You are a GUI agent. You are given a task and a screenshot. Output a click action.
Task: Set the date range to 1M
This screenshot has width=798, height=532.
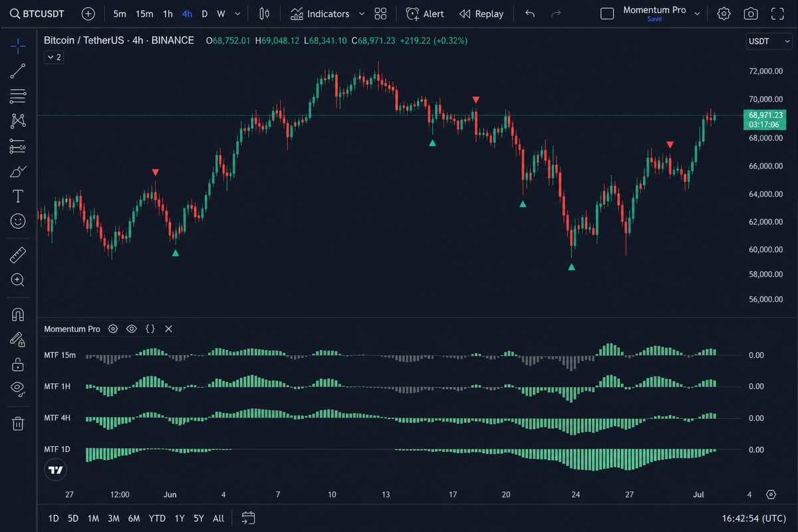pos(93,518)
